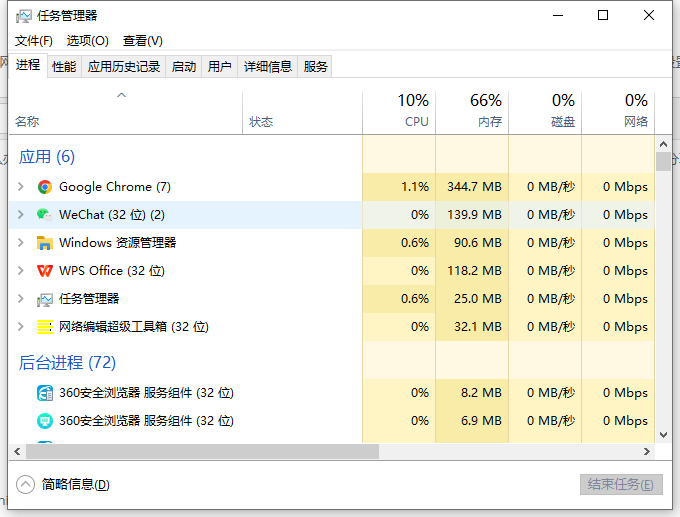Expand the Google Chrome process group

[21, 187]
